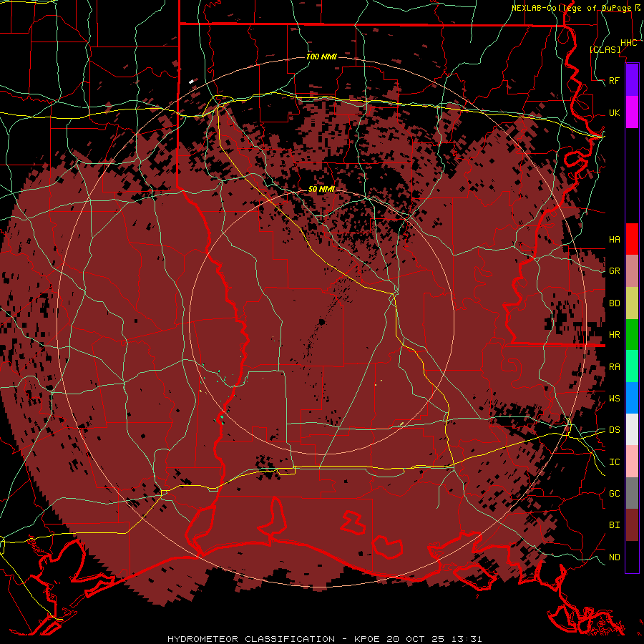Click the "IC" legend label

pyautogui.click(x=614, y=462)
